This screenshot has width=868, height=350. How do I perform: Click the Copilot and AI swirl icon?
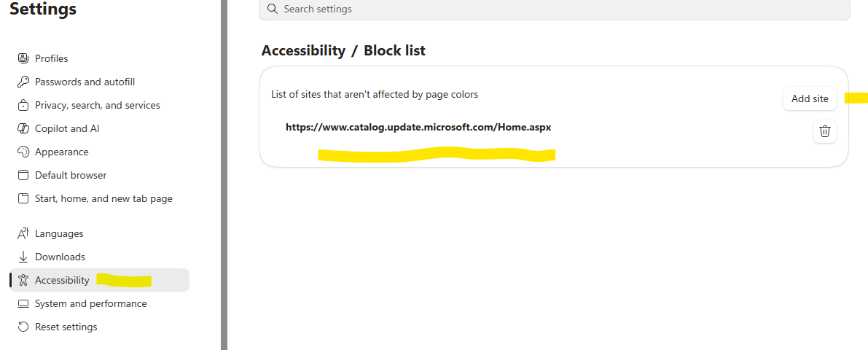[x=23, y=128]
